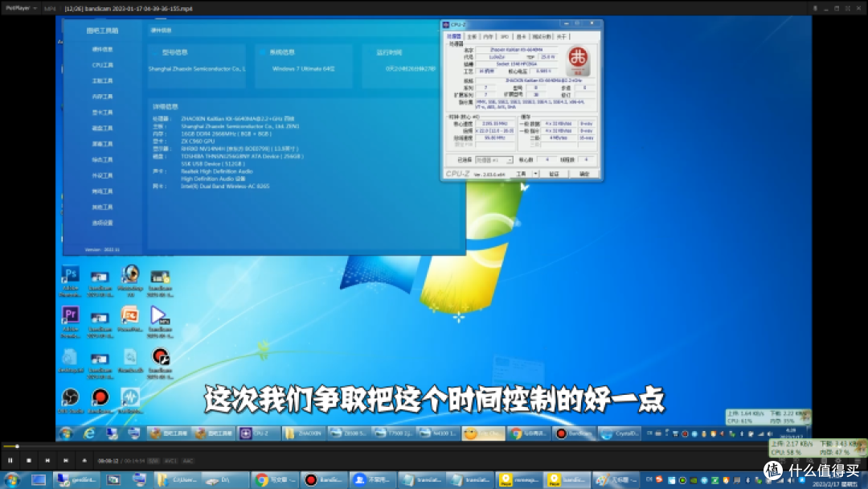Open 磁盘工具 in the toolbox sidebar

point(102,128)
